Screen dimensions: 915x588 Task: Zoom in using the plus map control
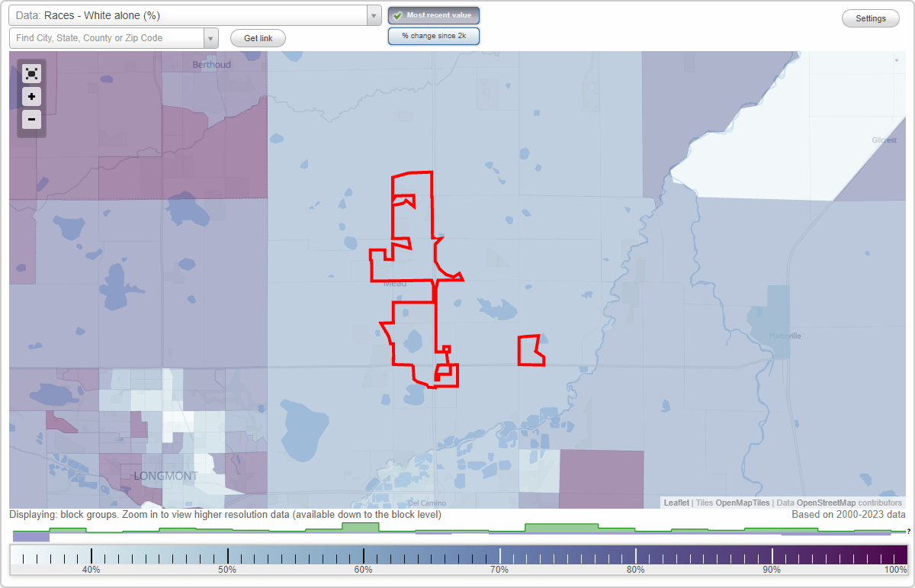pyautogui.click(x=30, y=96)
